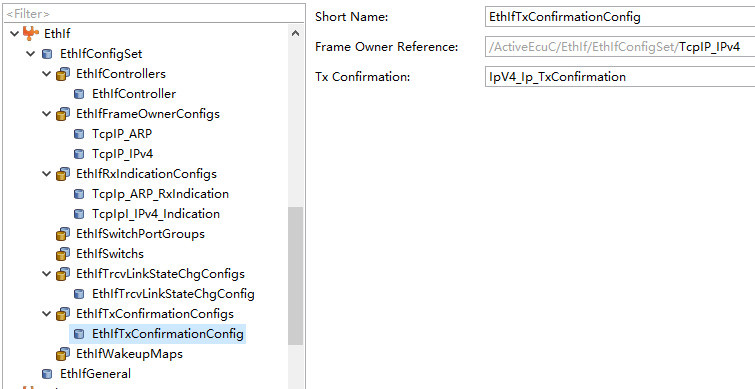Select TcpIp_ARP_RxIndication tree entry
755x389 pixels.
coord(160,194)
